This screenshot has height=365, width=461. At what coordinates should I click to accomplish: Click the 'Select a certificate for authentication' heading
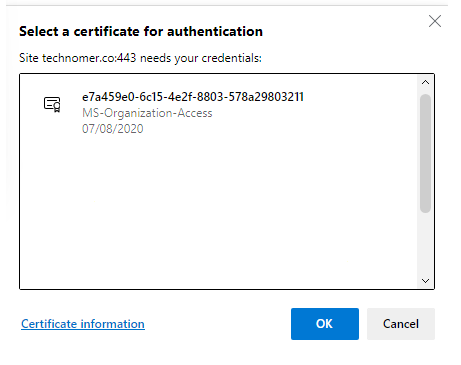click(x=141, y=31)
